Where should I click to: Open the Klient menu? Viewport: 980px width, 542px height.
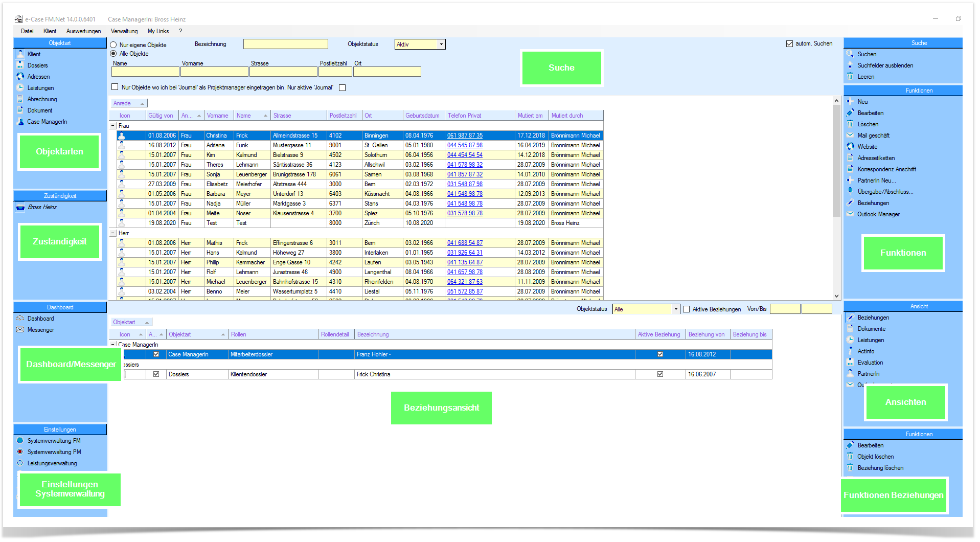tap(50, 31)
